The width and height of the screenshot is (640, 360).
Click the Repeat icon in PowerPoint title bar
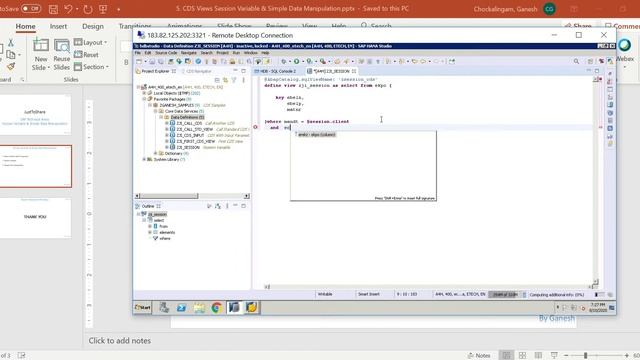tap(88, 9)
